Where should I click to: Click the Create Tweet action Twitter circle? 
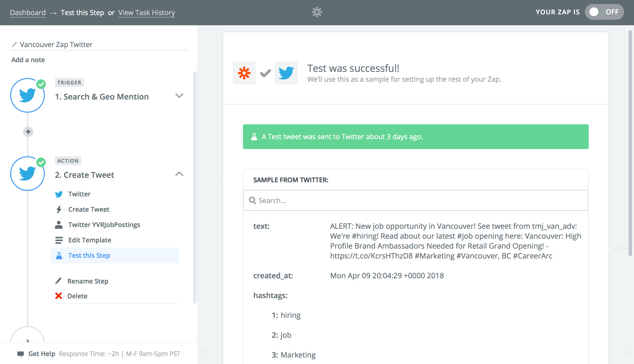[x=27, y=174]
